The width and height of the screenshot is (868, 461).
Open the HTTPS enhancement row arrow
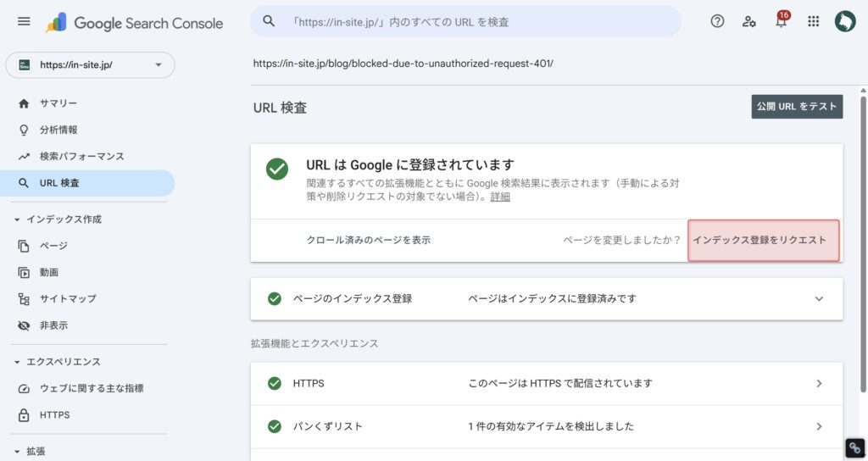pyautogui.click(x=819, y=384)
